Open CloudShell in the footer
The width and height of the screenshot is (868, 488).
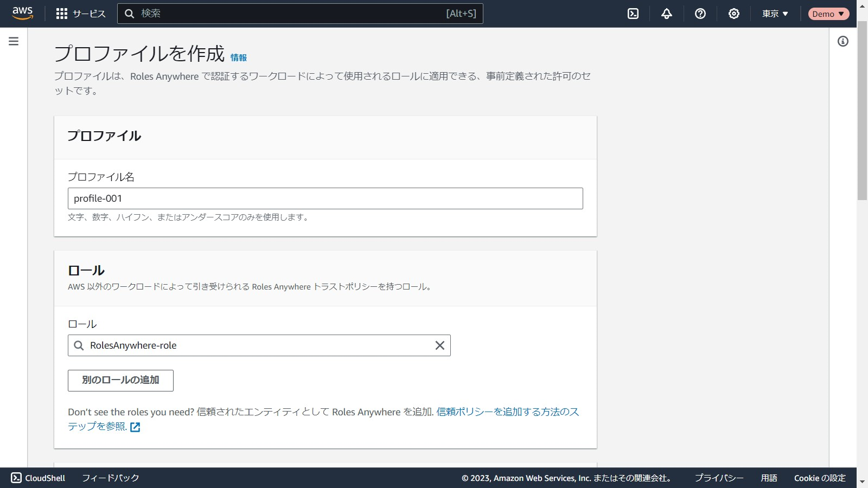click(38, 478)
